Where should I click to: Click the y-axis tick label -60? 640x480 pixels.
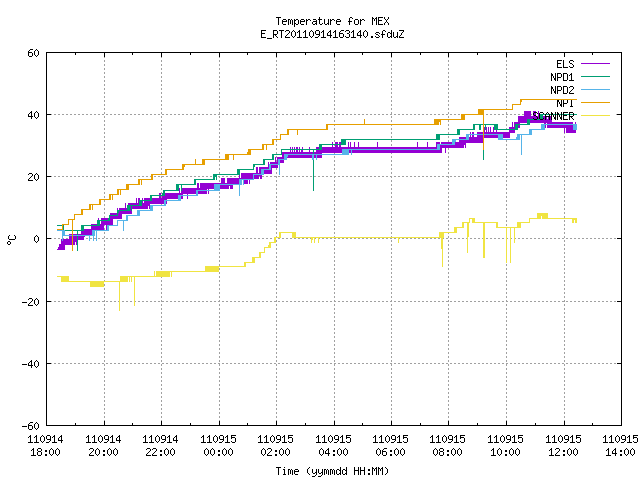click(31, 426)
